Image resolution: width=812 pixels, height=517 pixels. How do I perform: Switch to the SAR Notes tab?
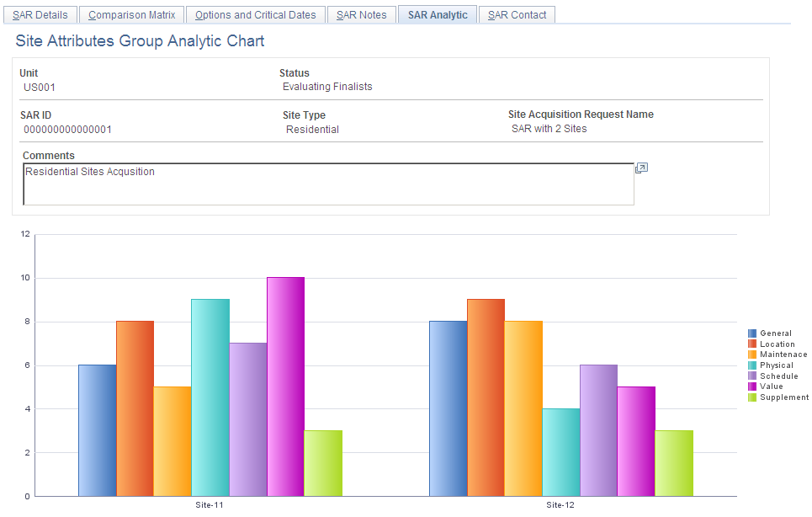pyautogui.click(x=361, y=14)
